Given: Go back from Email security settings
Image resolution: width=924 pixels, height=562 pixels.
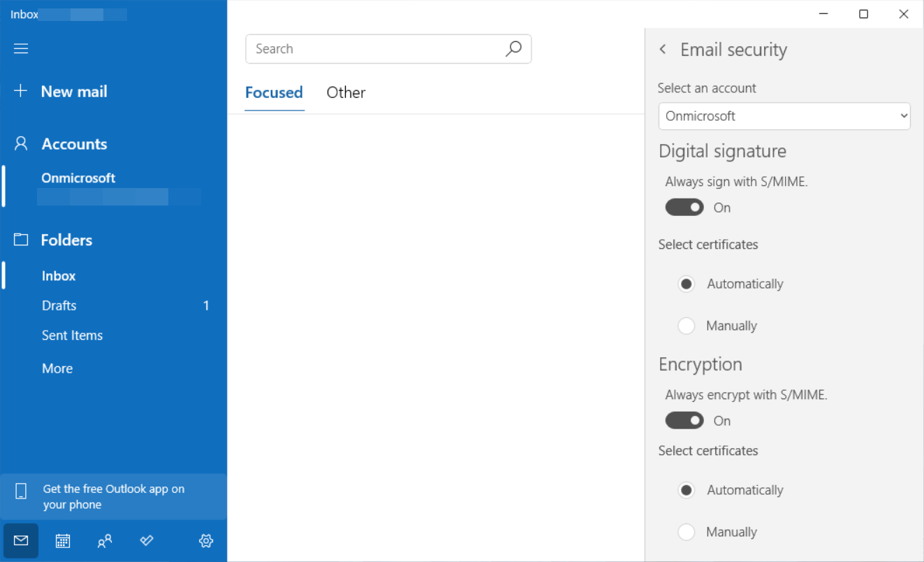Looking at the screenshot, I should (x=662, y=49).
